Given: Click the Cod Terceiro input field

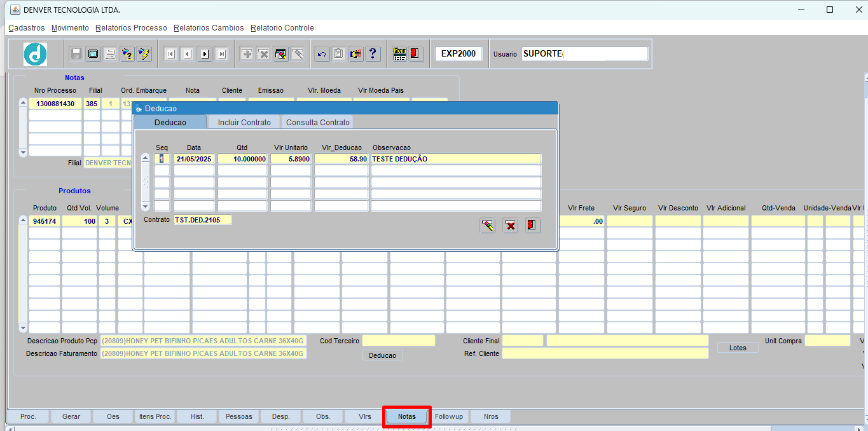Looking at the screenshot, I should point(399,341).
